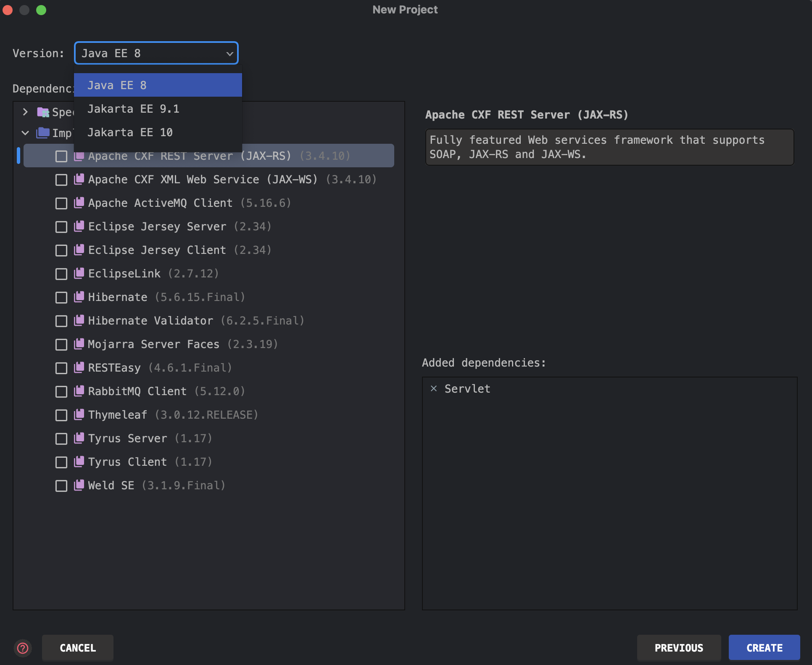
Task: Click the RESTEasy library icon
Action: (79, 368)
